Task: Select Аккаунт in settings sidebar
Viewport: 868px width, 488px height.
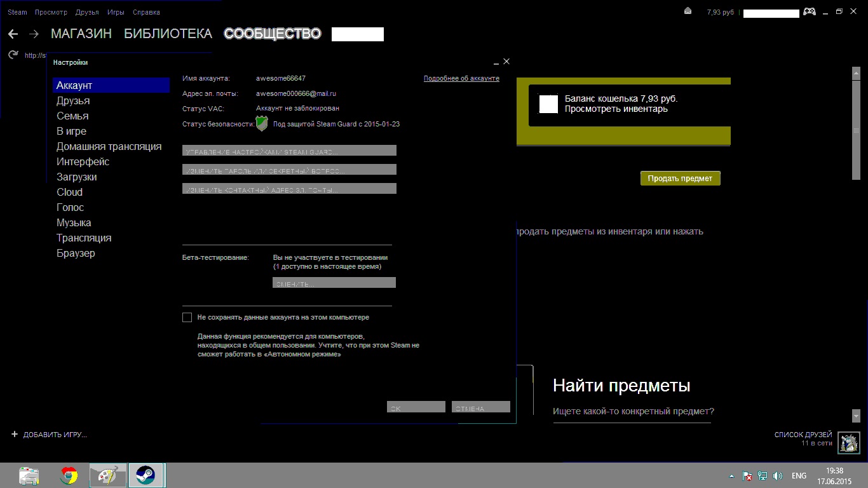Action: (x=111, y=85)
